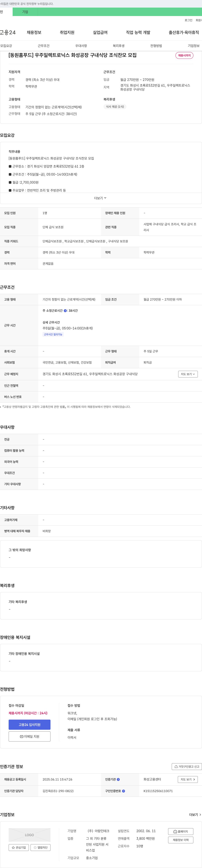The image size is (202, 868).
Task: Expand 지도 보기 for 근무 예정지
Action: pos(188,374)
